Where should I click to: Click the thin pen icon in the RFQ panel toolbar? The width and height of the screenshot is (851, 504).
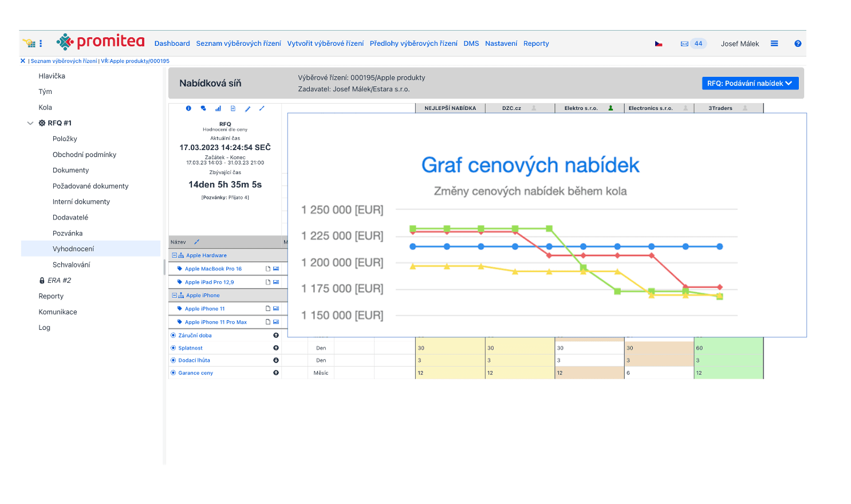coord(262,108)
